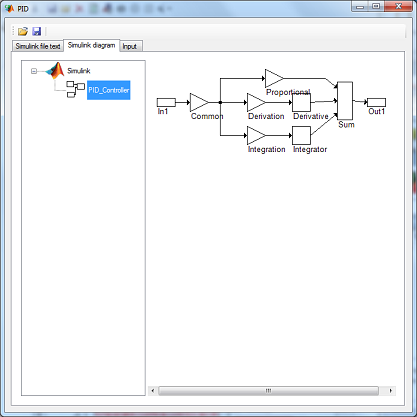Select the Common gain triangle block
This screenshot has height=417, width=417.
pos(199,102)
